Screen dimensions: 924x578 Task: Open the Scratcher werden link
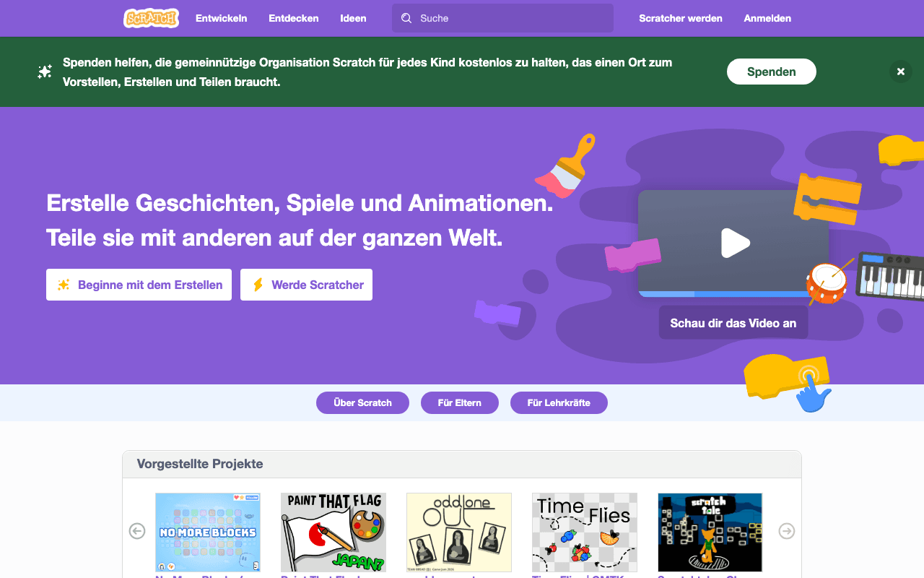pyautogui.click(x=681, y=18)
